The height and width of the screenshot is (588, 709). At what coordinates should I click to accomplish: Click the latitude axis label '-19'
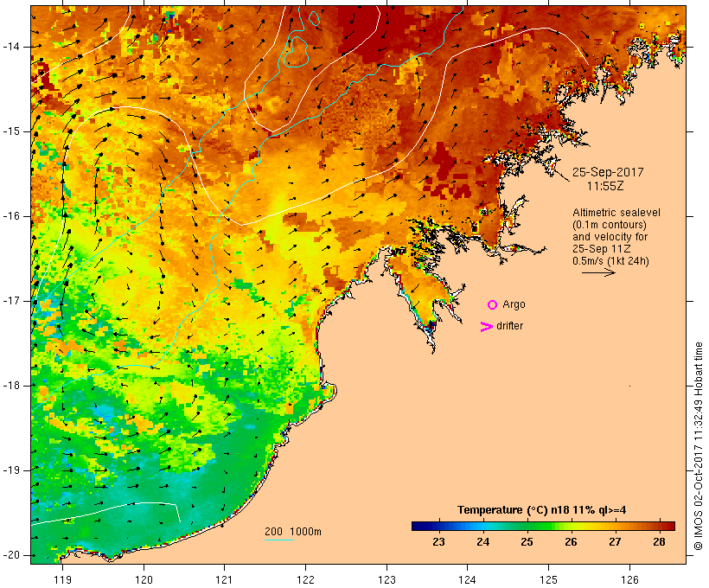(x=11, y=470)
